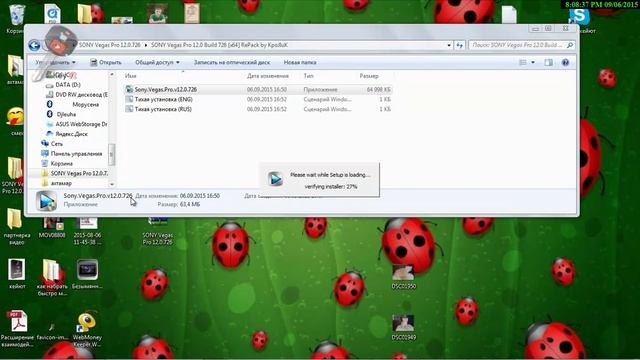Open Корзина recycle bin on desktop

tap(16, 19)
